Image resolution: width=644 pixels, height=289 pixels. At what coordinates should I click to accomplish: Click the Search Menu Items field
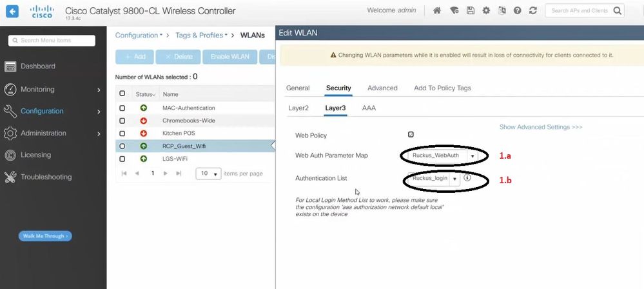tap(52, 41)
